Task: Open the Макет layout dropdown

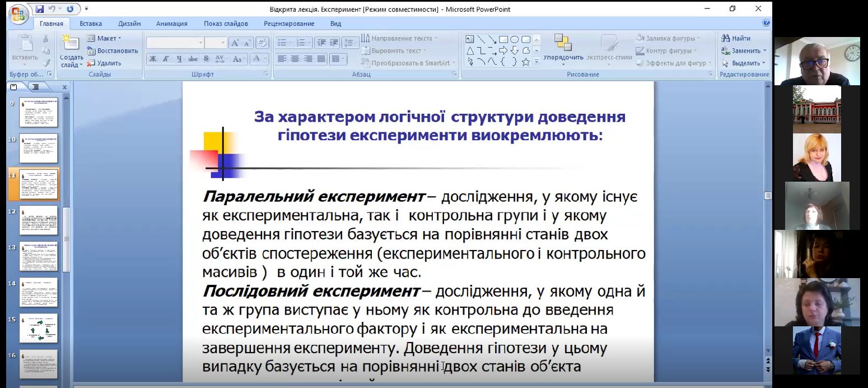Action: (x=108, y=38)
